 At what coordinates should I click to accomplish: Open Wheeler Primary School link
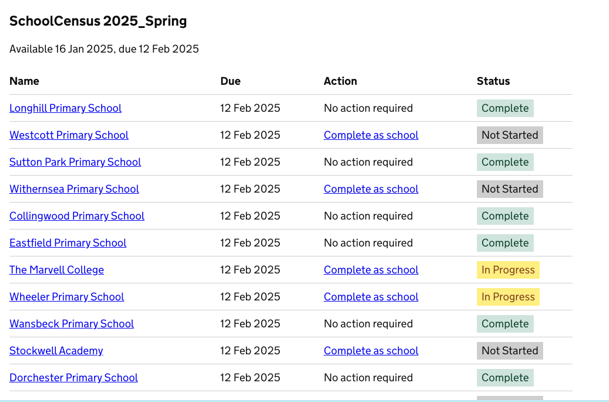[x=66, y=297]
